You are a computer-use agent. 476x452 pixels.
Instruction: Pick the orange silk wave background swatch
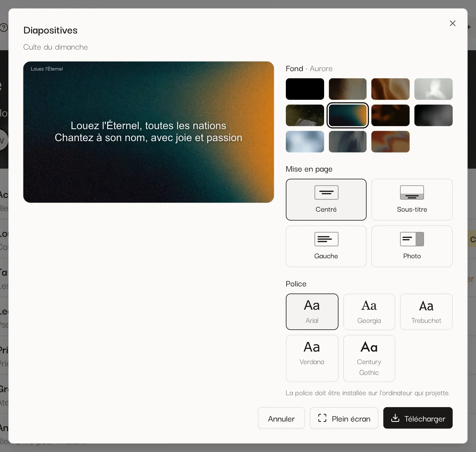[x=390, y=89]
